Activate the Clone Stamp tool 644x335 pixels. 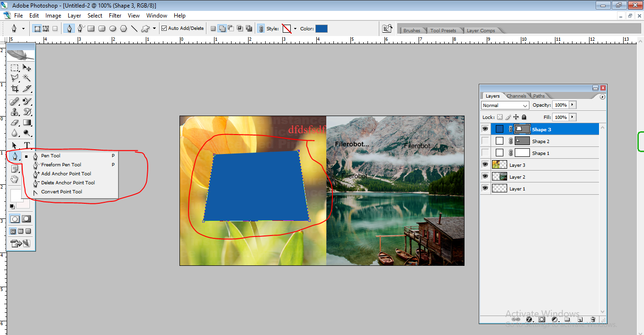[14, 111]
